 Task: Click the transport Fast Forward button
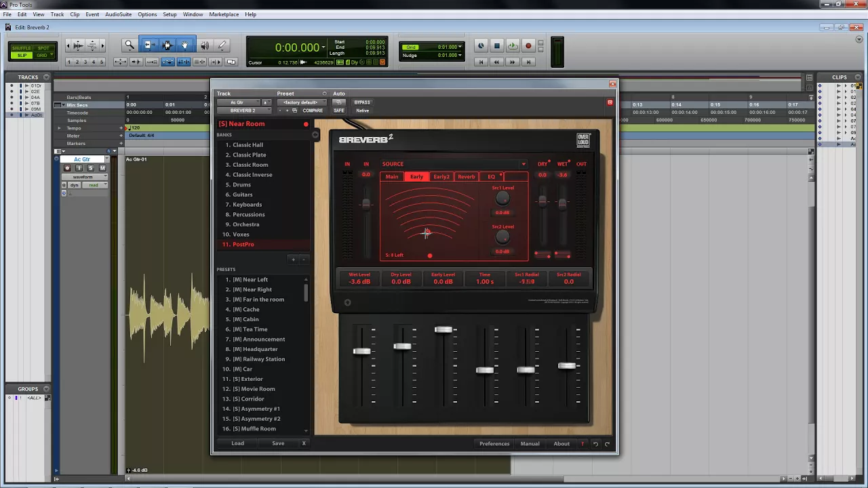coord(513,62)
